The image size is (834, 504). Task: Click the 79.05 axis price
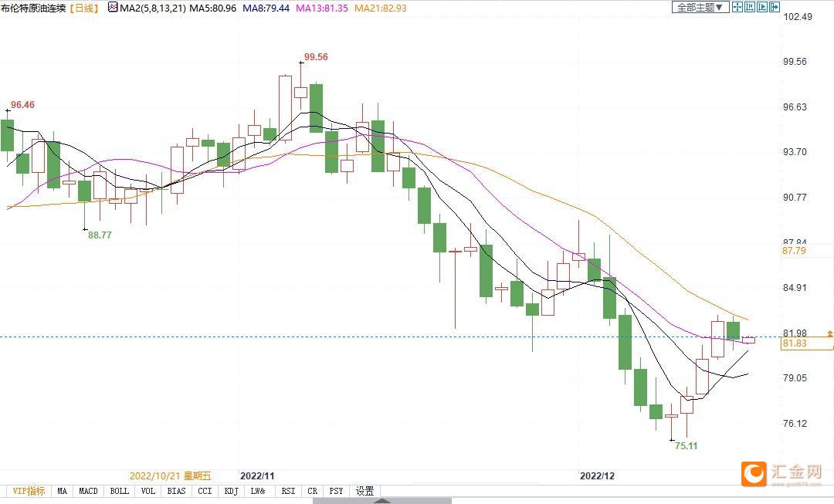[795, 378]
